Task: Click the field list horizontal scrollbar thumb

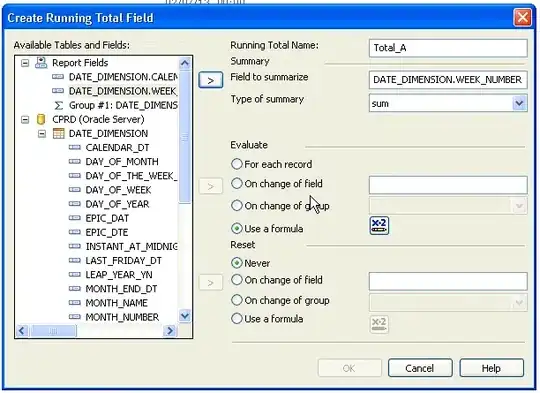Action: click(53, 331)
